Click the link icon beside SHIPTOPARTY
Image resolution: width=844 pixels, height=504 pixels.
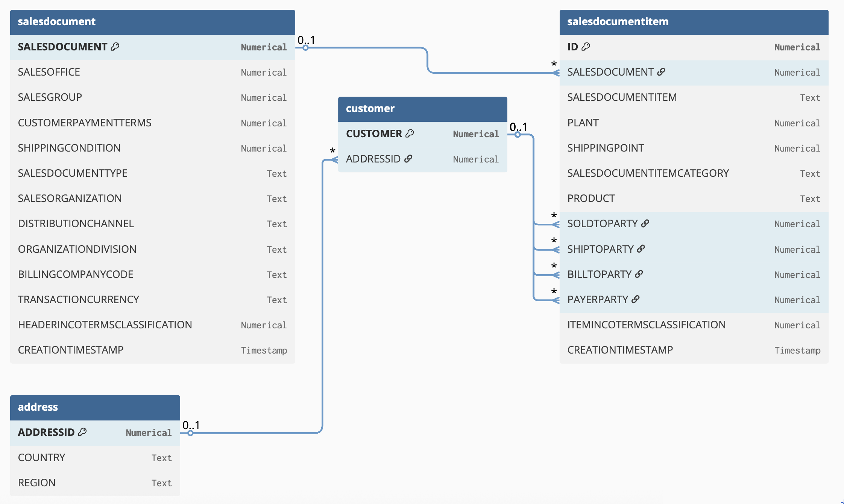click(x=641, y=249)
